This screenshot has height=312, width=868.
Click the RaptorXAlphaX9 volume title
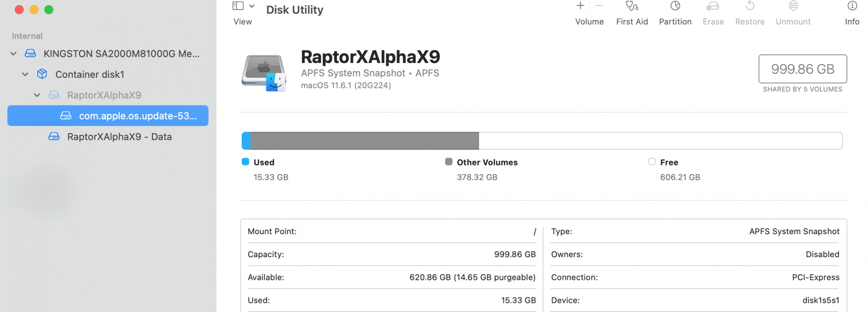(371, 57)
